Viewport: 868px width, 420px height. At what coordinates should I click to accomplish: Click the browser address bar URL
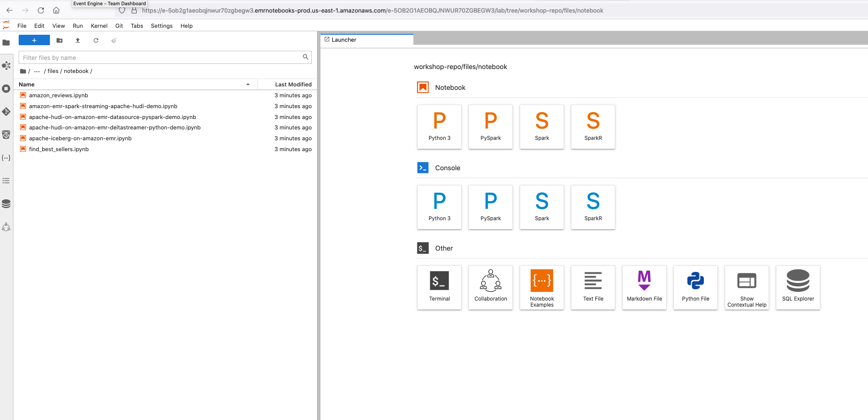(373, 10)
